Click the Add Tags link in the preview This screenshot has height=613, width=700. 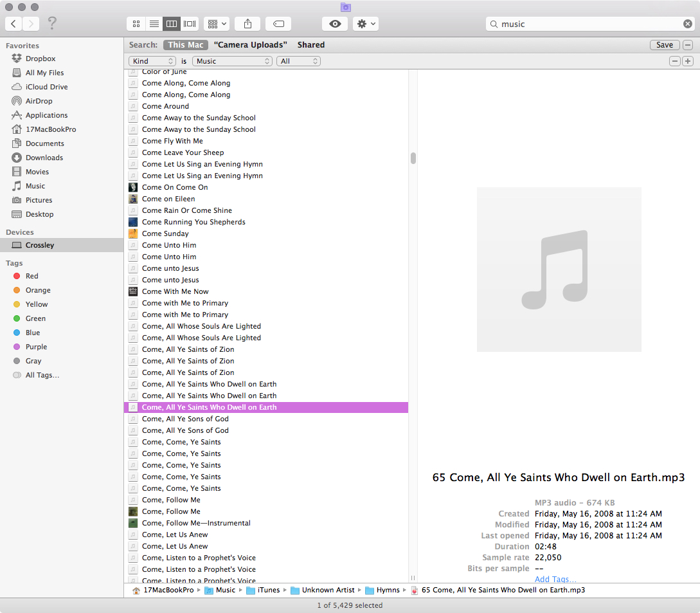click(x=555, y=579)
